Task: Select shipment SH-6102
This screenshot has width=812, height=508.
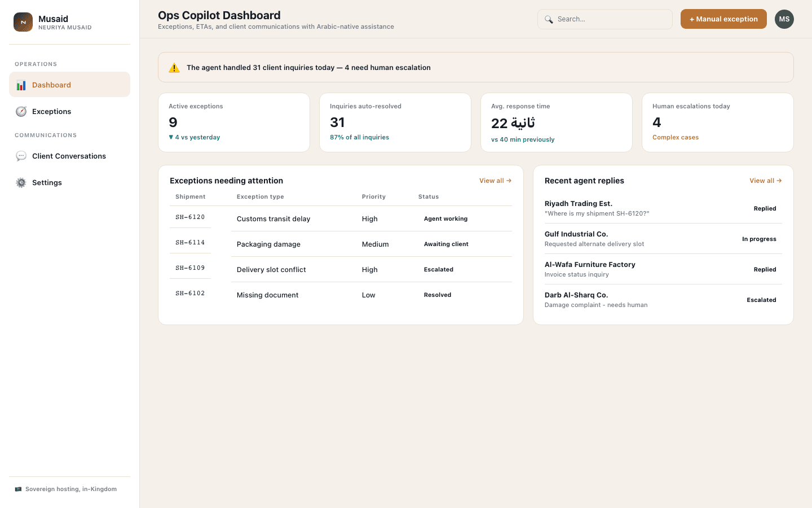Action: 190,294
